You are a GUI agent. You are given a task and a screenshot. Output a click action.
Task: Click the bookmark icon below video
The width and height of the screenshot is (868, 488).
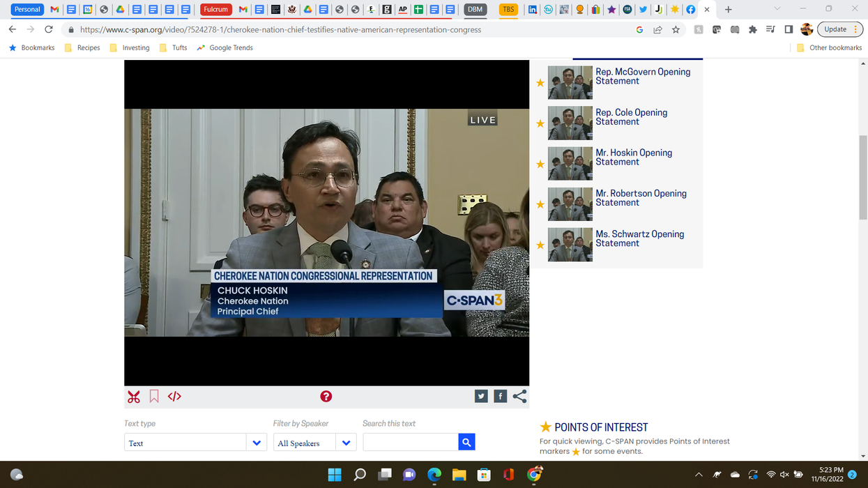(154, 396)
